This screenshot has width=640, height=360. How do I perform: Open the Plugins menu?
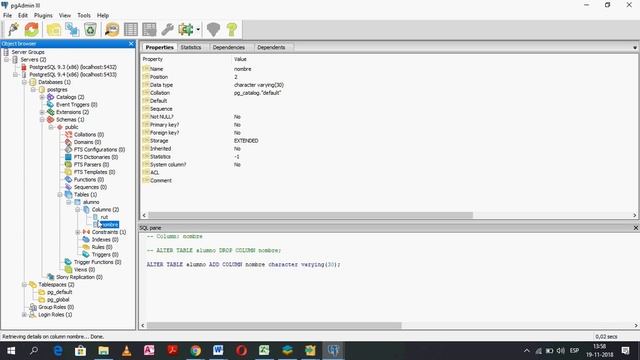43,15
